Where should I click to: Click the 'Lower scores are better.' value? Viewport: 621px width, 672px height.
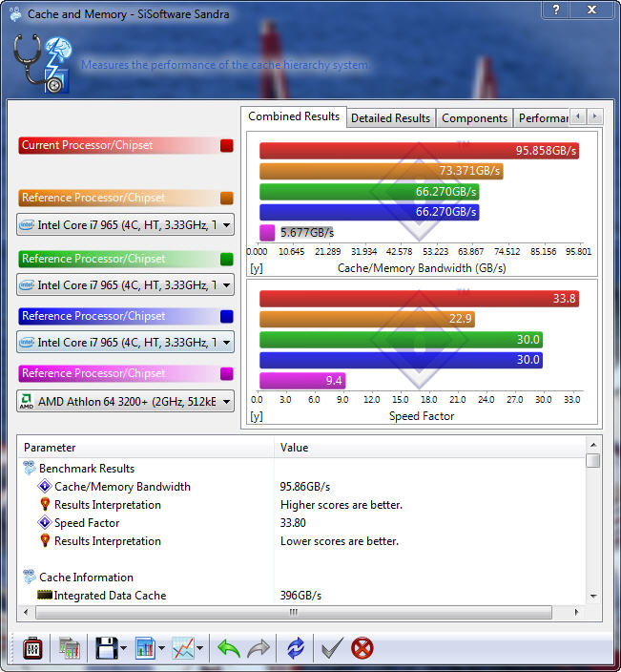click(x=340, y=541)
